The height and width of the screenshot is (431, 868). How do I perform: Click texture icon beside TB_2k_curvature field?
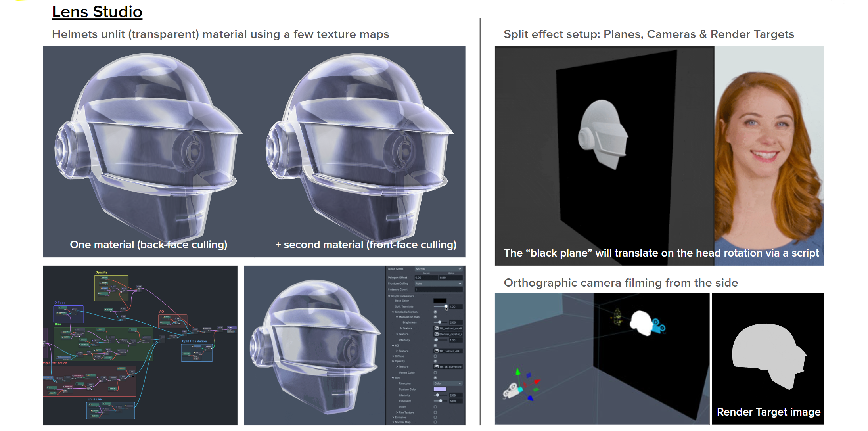point(436,367)
